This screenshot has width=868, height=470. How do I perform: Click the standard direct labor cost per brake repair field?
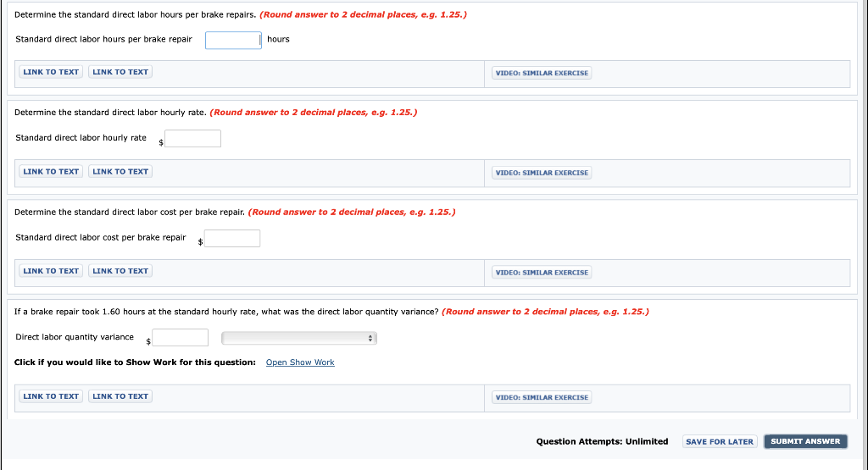[x=232, y=238]
